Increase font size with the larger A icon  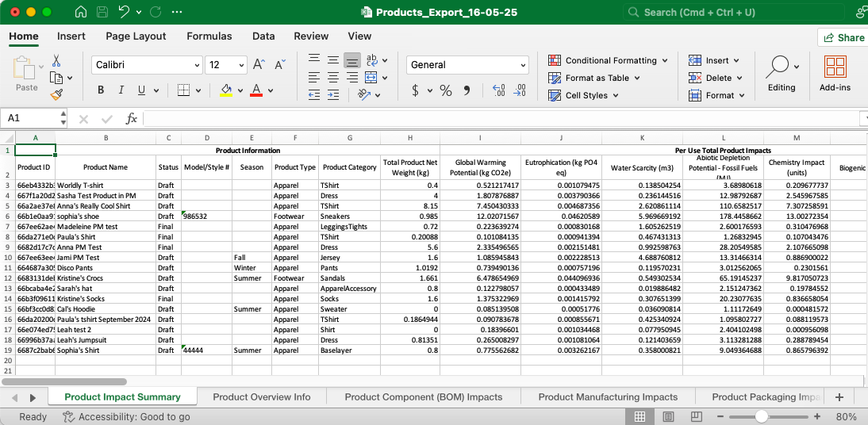pos(259,65)
